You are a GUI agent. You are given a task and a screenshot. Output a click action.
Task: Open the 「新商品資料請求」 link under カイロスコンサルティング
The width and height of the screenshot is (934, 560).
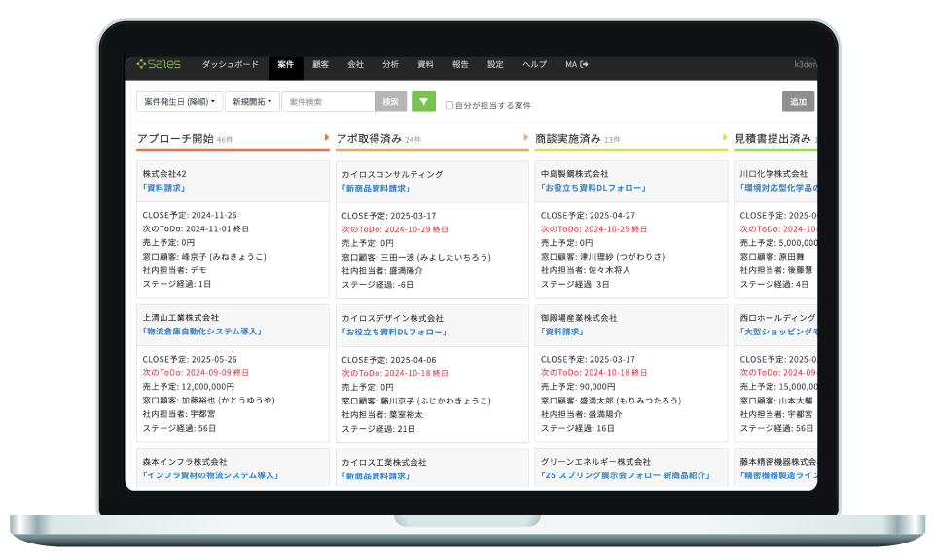(x=376, y=189)
